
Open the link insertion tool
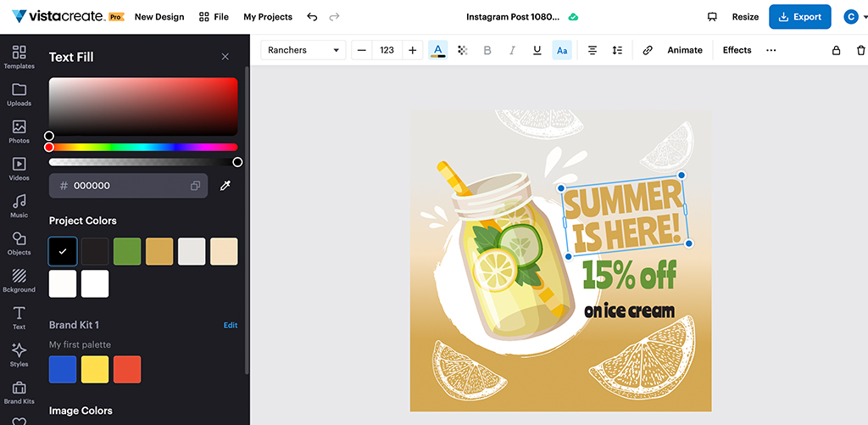coord(648,50)
